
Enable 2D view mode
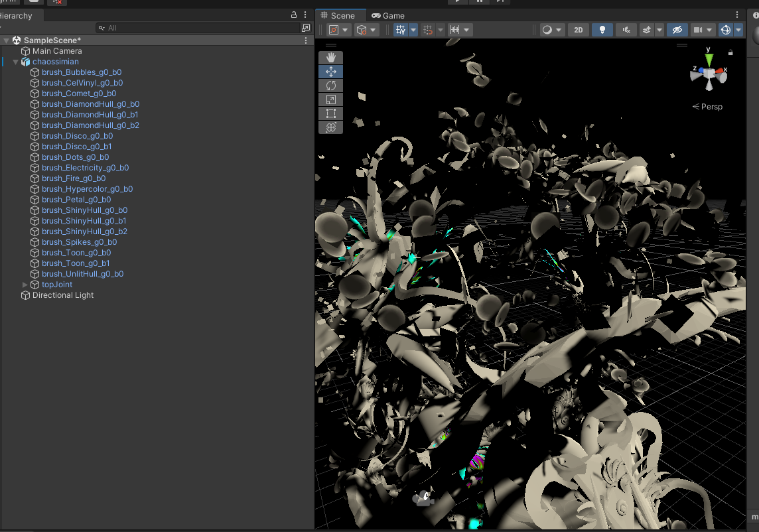(x=578, y=29)
